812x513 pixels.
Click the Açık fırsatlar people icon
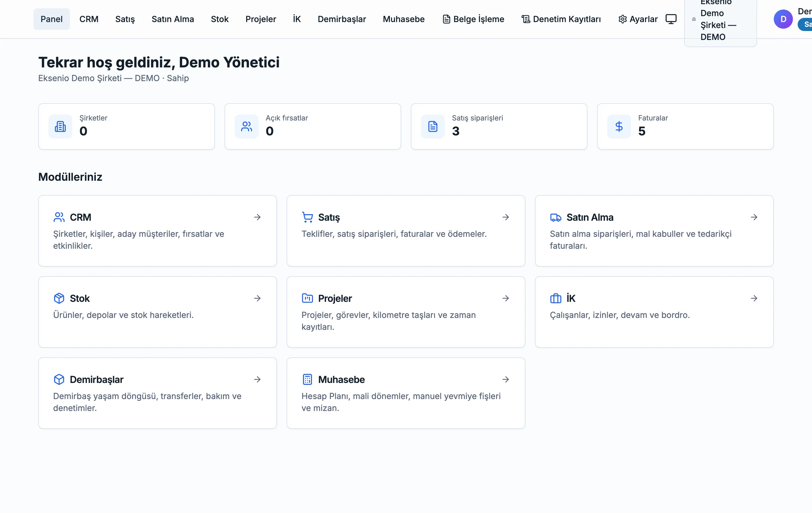click(247, 126)
